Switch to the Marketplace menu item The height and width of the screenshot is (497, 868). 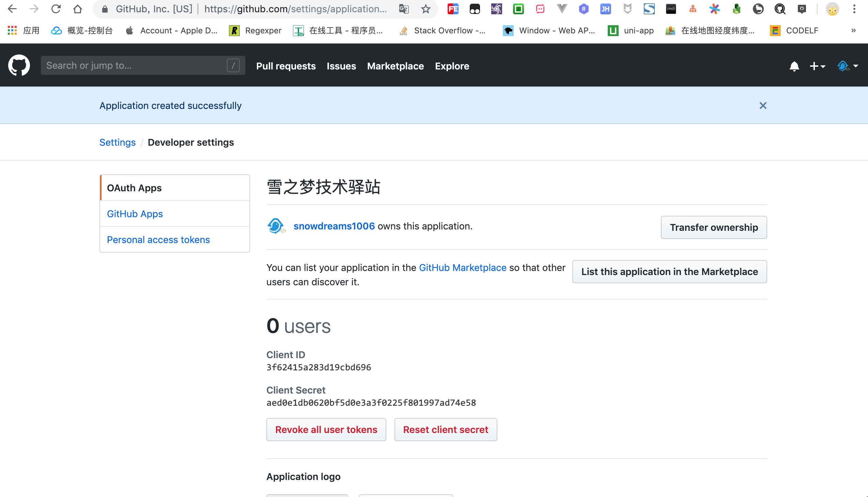pyautogui.click(x=395, y=66)
